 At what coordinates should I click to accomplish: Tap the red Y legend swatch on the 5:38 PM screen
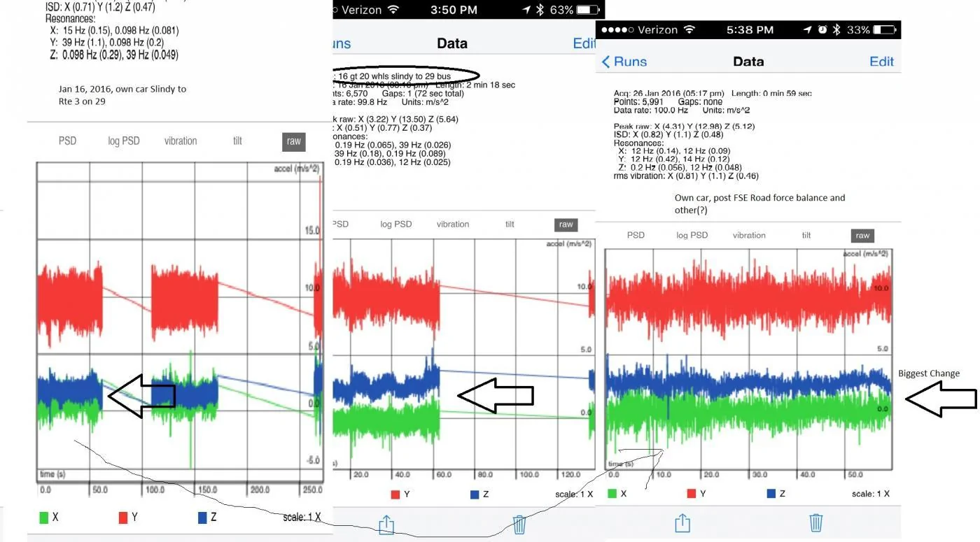pyautogui.click(x=692, y=493)
